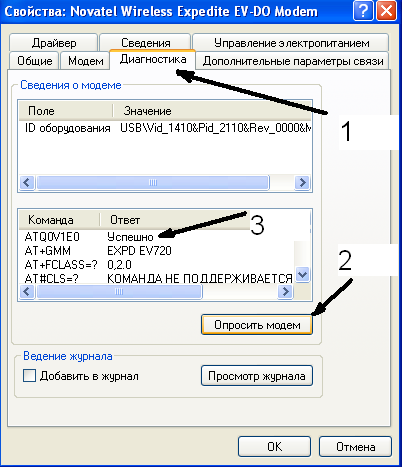Viewport: 402px width, 467px height.
Task: Click the command list scroll-down arrow
Action: [303, 275]
